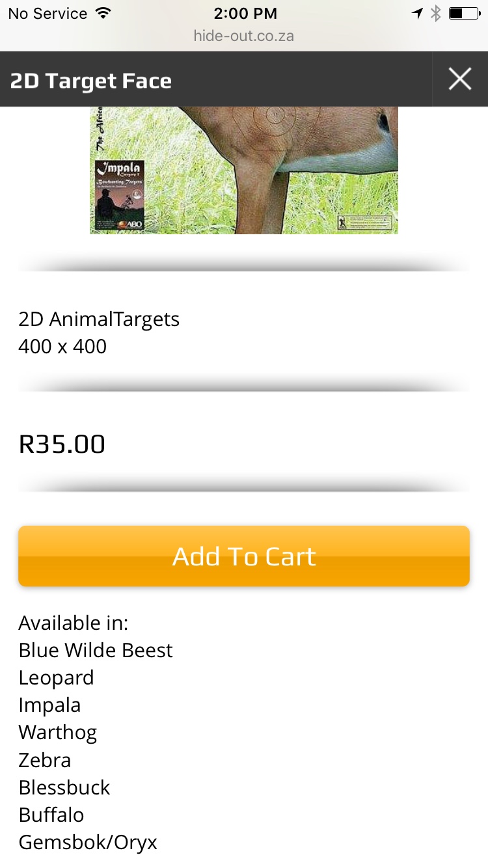Tap the Bluetooth status icon
Image resolution: width=488 pixels, height=868 pixels.
click(x=435, y=14)
